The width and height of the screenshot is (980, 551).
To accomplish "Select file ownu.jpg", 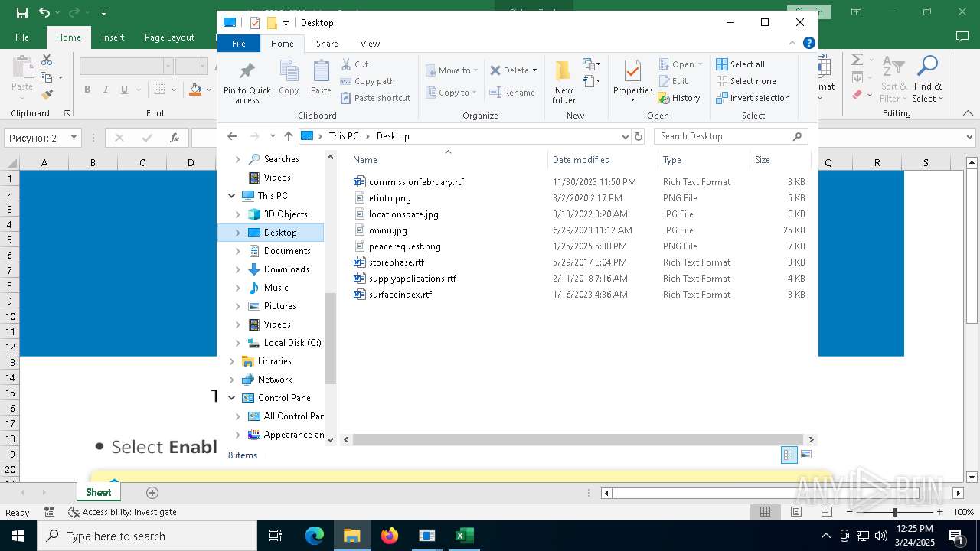I will [387, 230].
